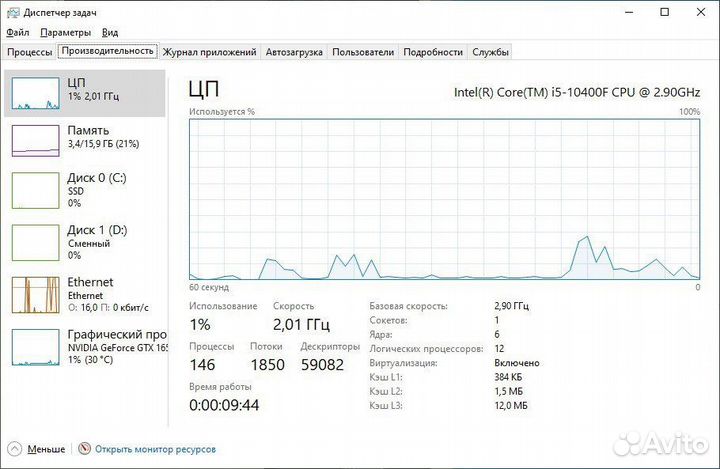Open the Файл menu
The height and width of the screenshot is (469, 720).
pos(17,32)
